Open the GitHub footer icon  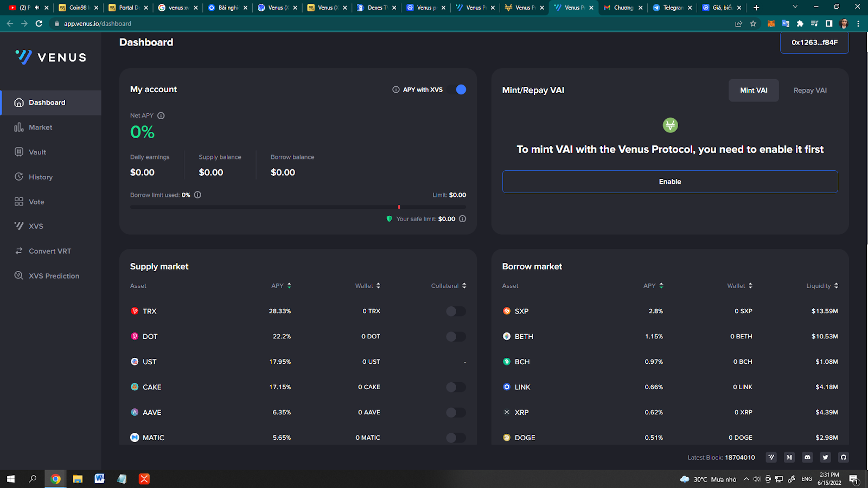click(843, 458)
